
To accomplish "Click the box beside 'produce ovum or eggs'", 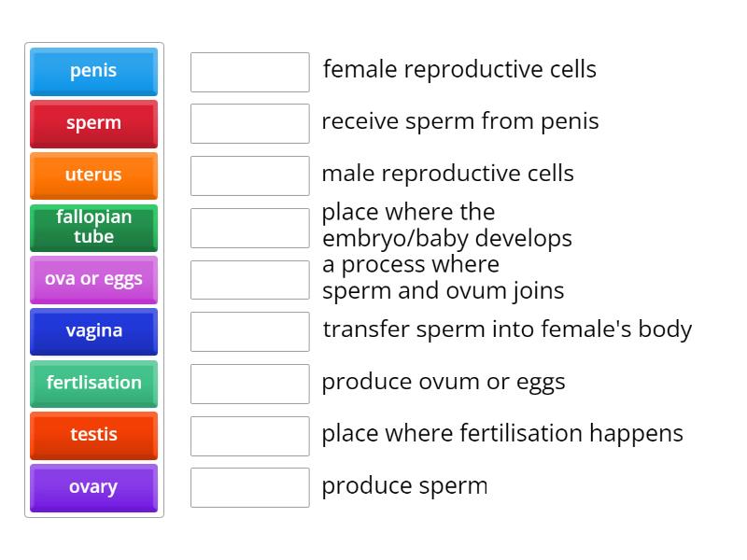I will pyautogui.click(x=249, y=383).
